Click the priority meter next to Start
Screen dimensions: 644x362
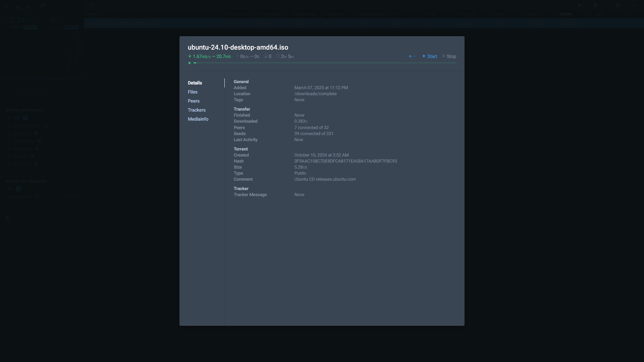[x=411, y=56]
